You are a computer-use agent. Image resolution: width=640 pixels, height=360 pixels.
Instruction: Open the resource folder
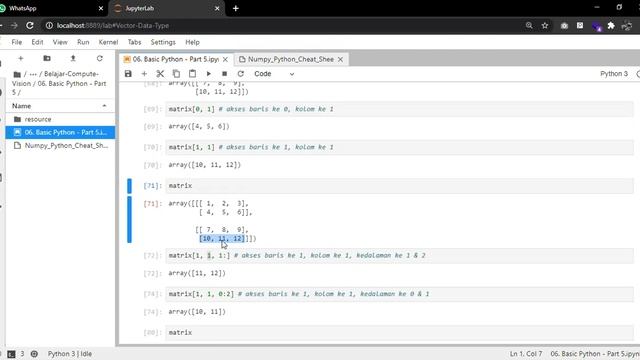click(60, 119)
